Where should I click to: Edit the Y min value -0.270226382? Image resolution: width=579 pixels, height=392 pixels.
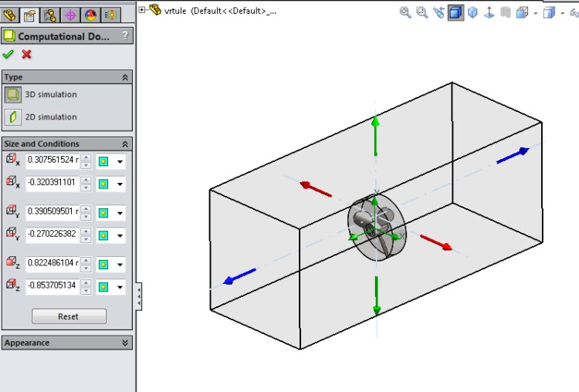[52, 234]
